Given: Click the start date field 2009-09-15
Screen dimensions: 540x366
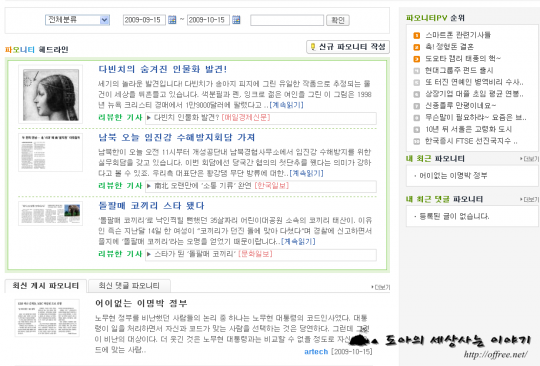Looking at the screenshot, I should click(144, 20).
